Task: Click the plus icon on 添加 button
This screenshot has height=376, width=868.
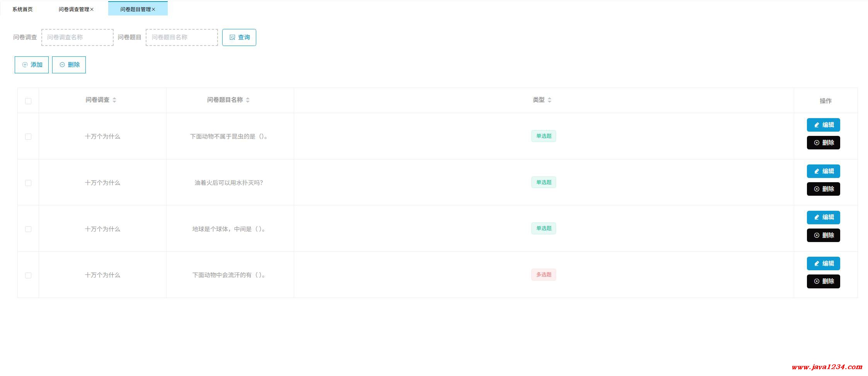Action: 25,65
